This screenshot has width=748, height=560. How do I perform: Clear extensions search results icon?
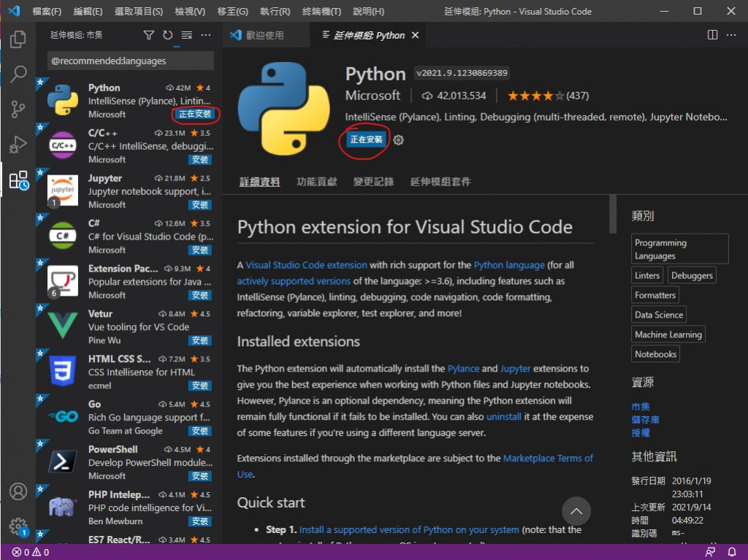[187, 35]
